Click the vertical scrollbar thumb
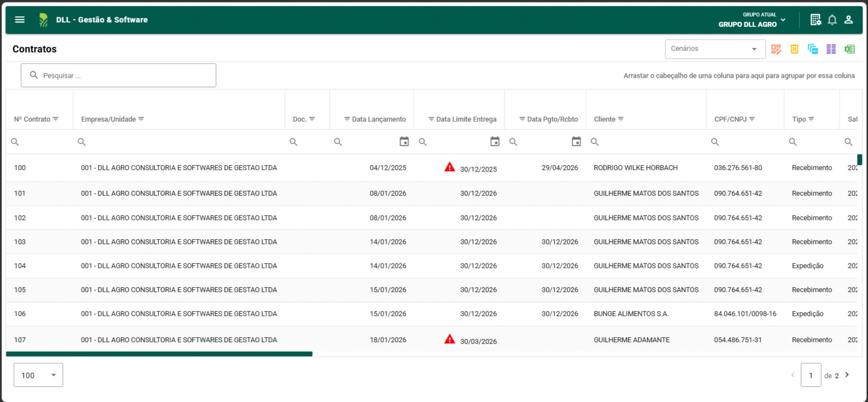This screenshot has height=402, width=868. pyautogui.click(x=860, y=160)
